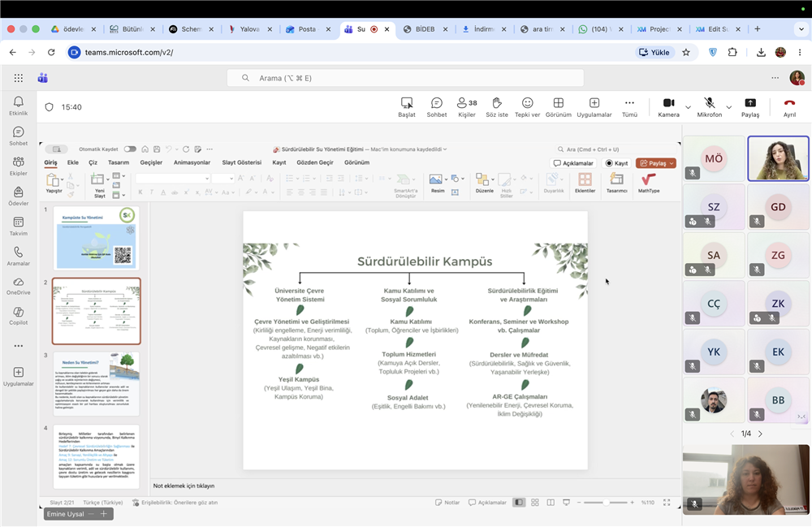Viewport: 812px width, 527px height.
Task: Show Kişiler participants list
Action: tap(467, 107)
